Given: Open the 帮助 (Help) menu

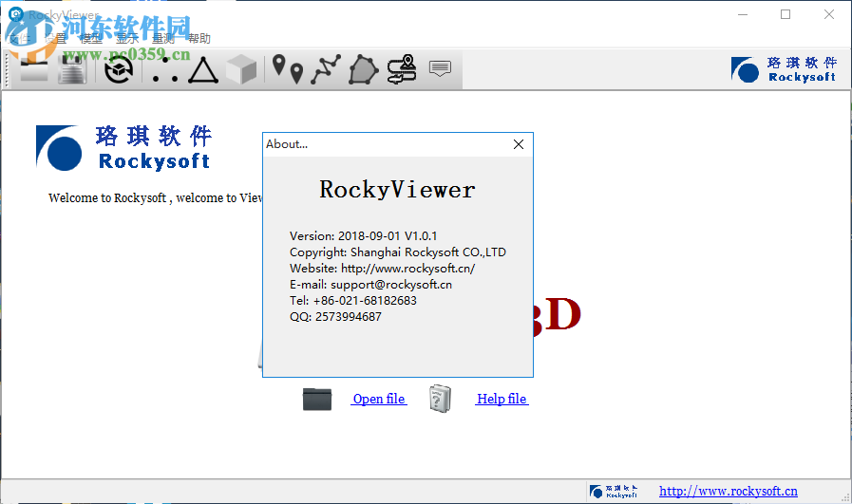Looking at the screenshot, I should 199,39.
